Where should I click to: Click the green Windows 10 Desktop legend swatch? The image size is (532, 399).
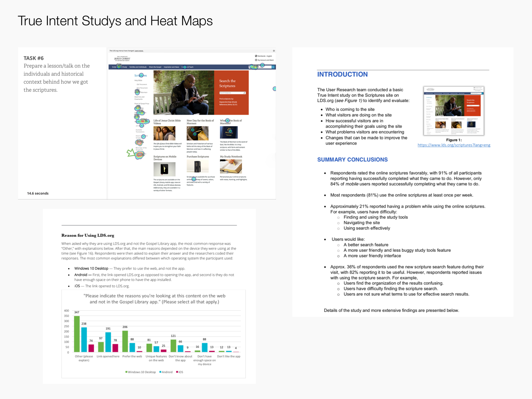[126, 372]
